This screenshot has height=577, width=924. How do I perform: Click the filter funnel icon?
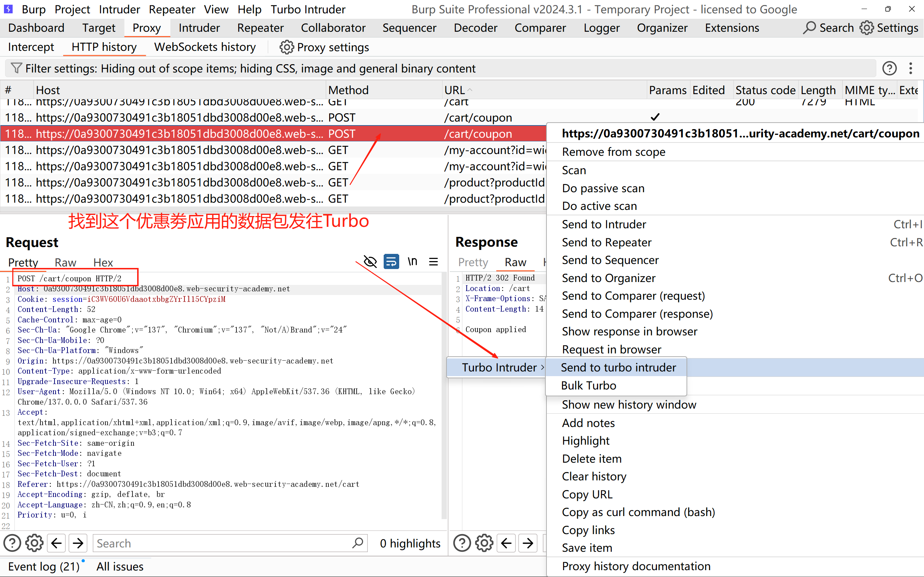(16, 68)
